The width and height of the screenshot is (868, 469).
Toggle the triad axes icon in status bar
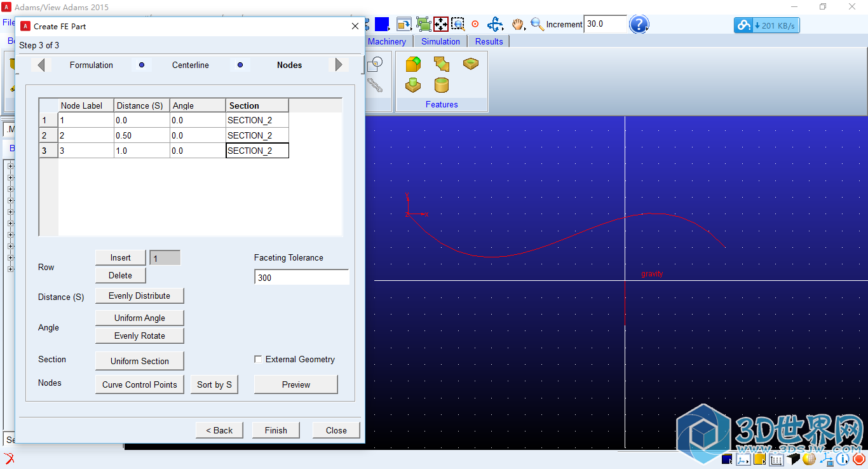743,459
